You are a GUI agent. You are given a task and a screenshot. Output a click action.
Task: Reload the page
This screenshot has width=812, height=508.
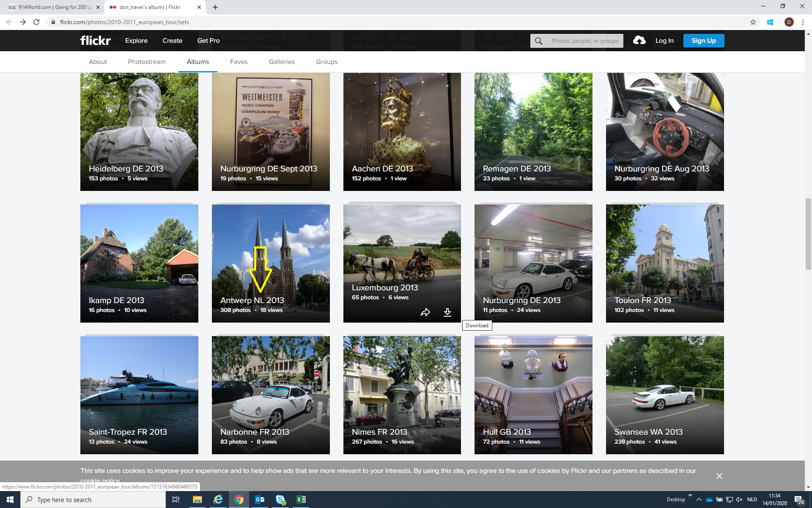(x=36, y=22)
